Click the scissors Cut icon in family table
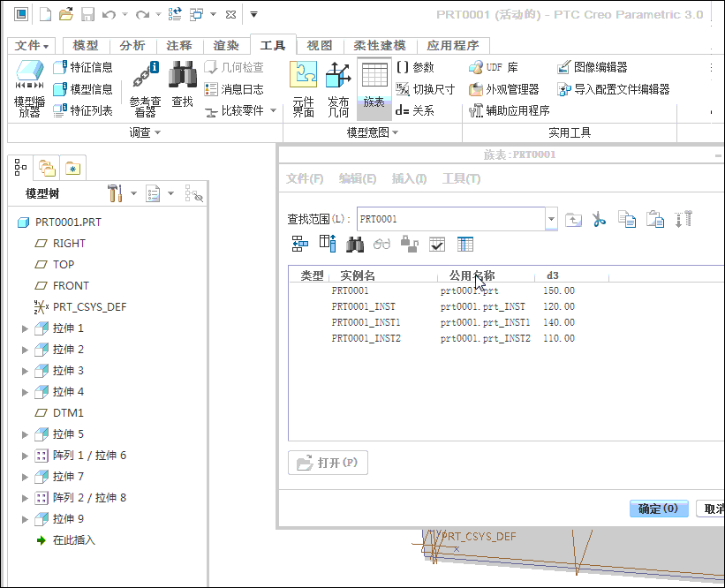The width and height of the screenshot is (725, 588). (x=600, y=219)
